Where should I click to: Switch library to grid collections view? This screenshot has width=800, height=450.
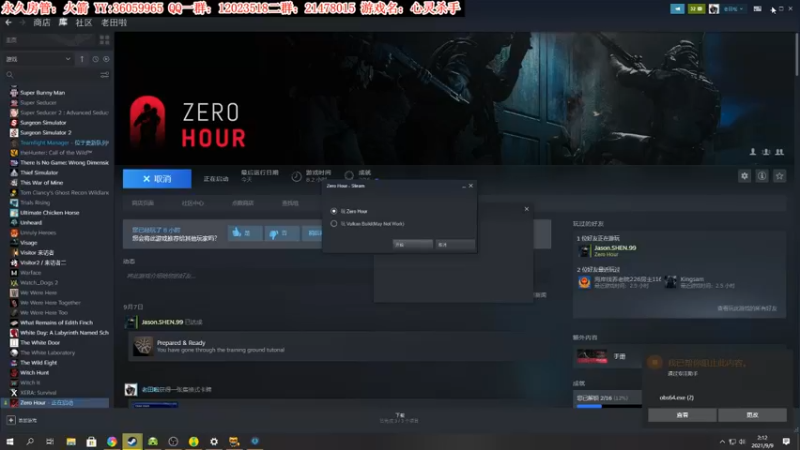(x=105, y=40)
